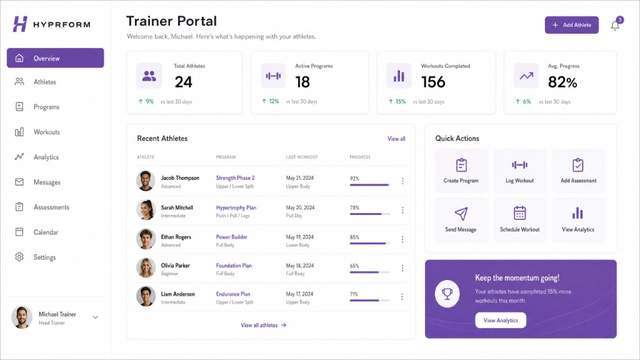640x360 pixels.
Task: Click Michael Trainer's profile photo
Action: [x=22, y=317]
